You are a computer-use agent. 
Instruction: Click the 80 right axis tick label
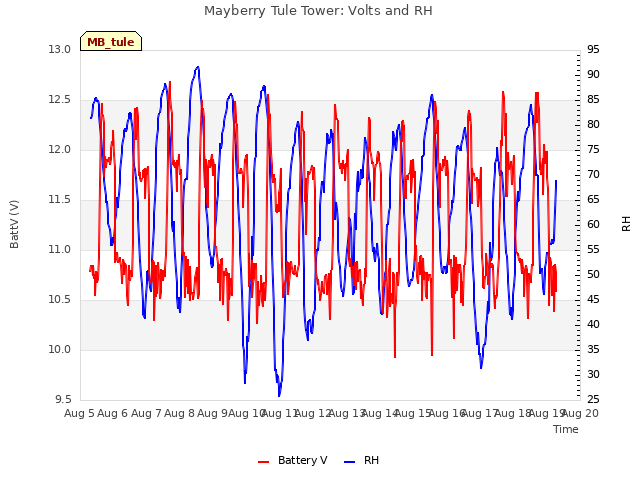coord(593,124)
